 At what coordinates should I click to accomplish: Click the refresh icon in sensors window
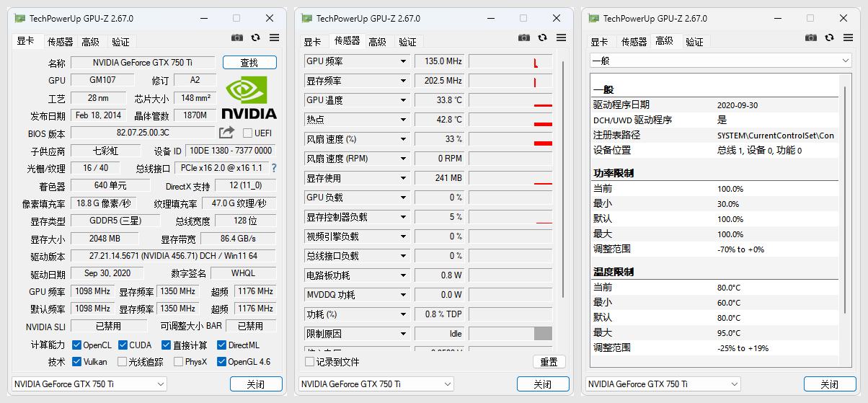543,37
